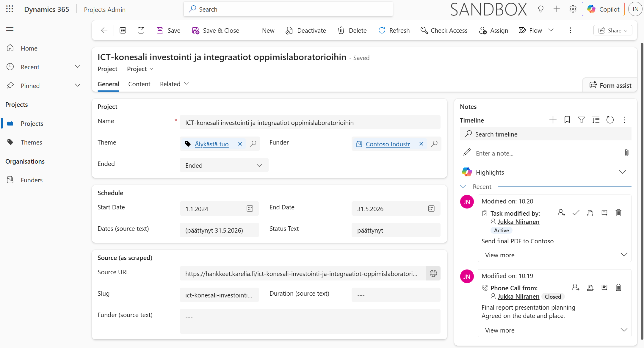The image size is (644, 348).
Task: Click the project Name field
Action: [310, 123]
